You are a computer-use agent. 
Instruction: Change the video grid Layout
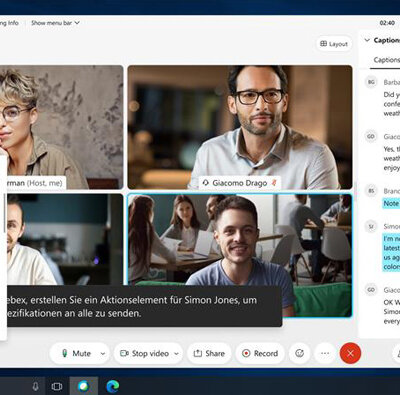(x=334, y=44)
